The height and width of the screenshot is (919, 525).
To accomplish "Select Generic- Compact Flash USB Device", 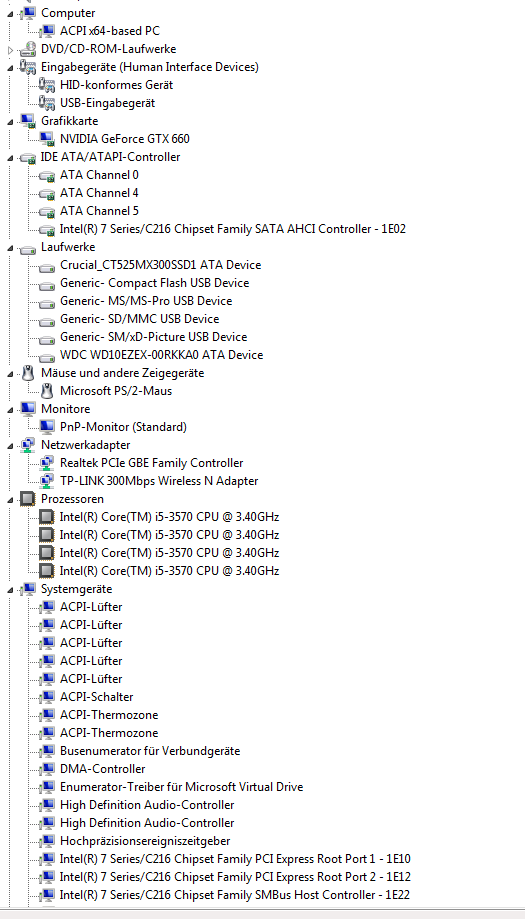I will tap(154, 283).
